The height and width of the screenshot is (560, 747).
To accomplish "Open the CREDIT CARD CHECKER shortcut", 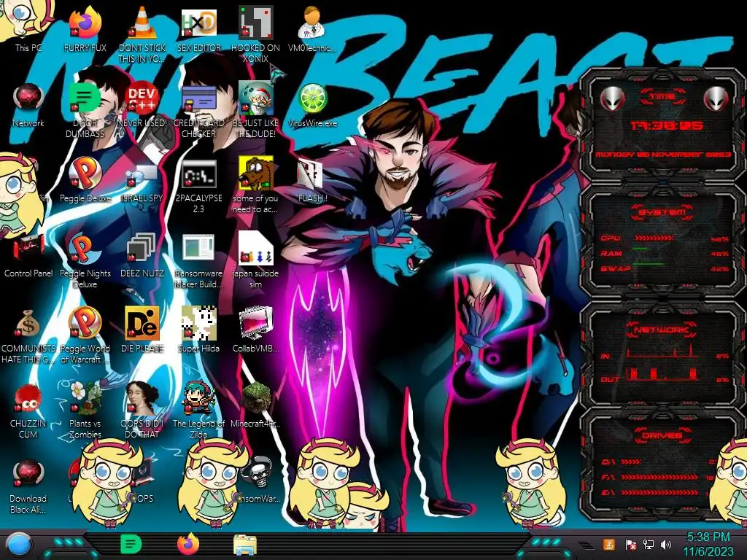I will point(198,109).
